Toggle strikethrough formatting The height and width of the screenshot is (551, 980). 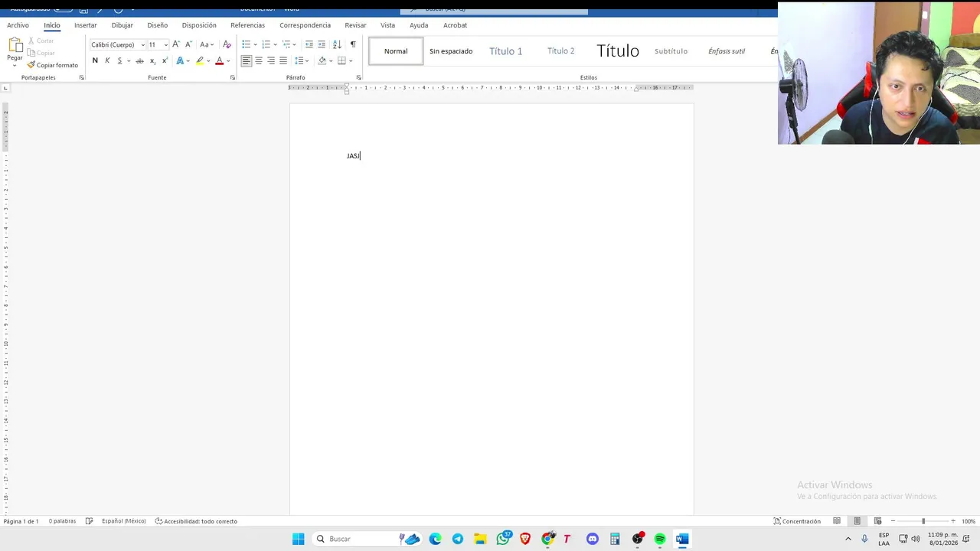click(139, 60)
